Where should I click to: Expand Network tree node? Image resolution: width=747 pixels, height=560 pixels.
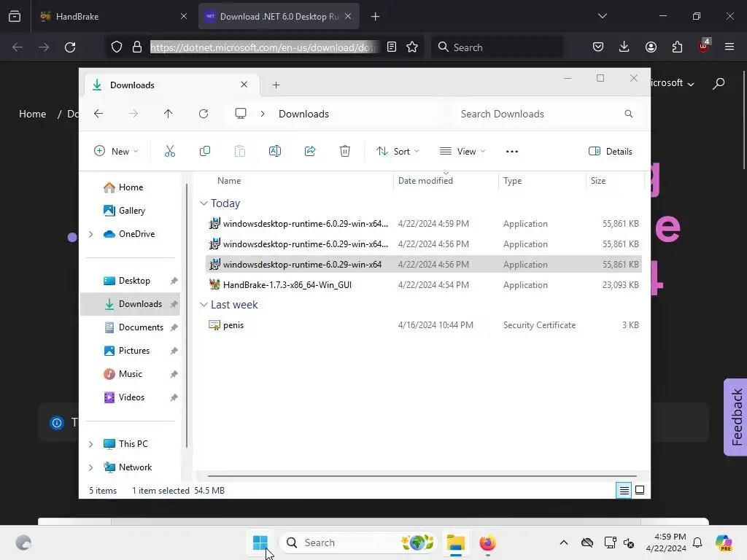click(90, 467)
